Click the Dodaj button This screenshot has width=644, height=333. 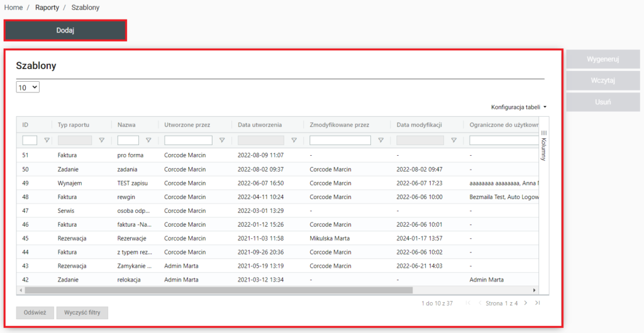pyautogui.click(x=65, y=30)
